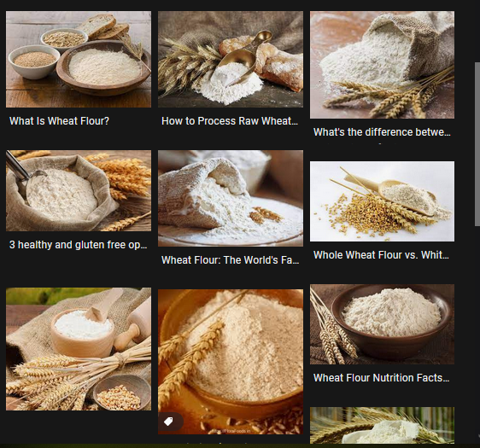Select thumbnail of burlap sack spilling flour on pink surface
The width and height of the screenshot is (480, 448).
click(382, 65)
